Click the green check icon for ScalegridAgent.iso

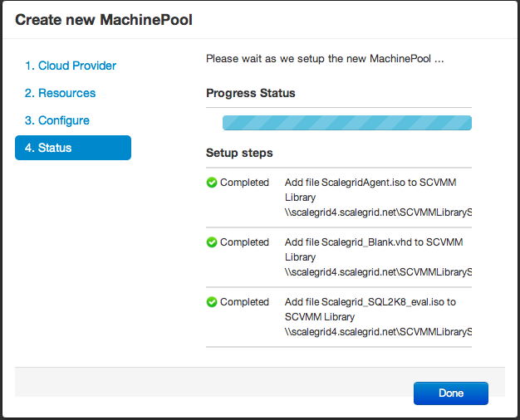pyautogui.click(x=212, y=183)
